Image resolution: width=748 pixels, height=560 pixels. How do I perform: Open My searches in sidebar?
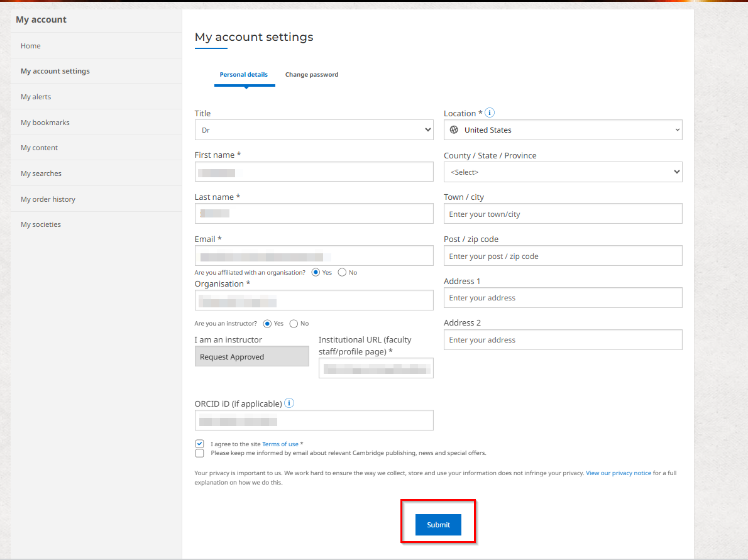pos(96,173)
